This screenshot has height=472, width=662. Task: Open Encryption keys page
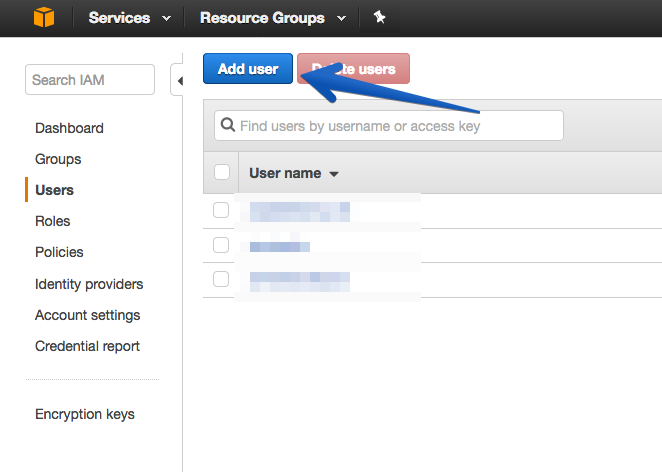pos(85,414)
